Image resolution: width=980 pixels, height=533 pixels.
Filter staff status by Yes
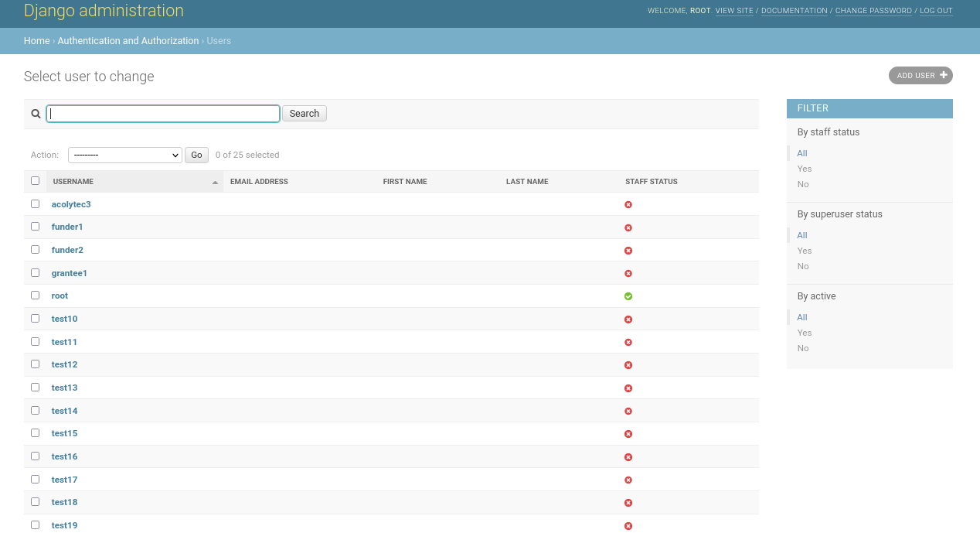[805, 169]
